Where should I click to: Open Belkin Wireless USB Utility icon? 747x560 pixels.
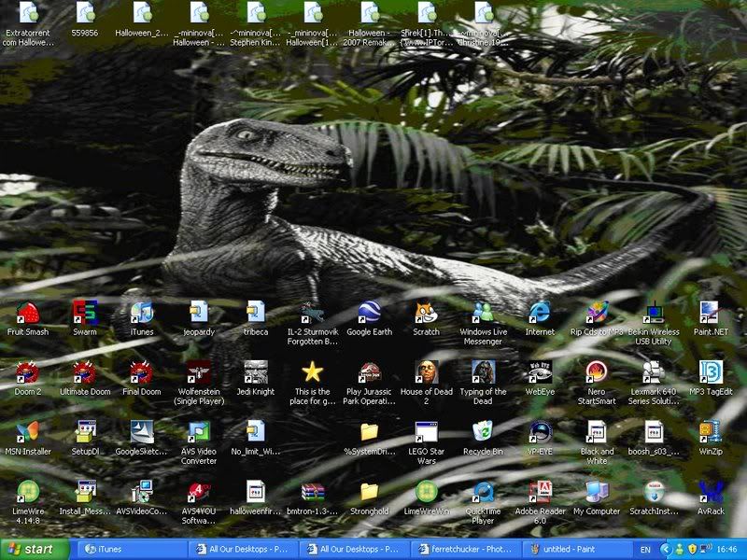tap(653, 313)
